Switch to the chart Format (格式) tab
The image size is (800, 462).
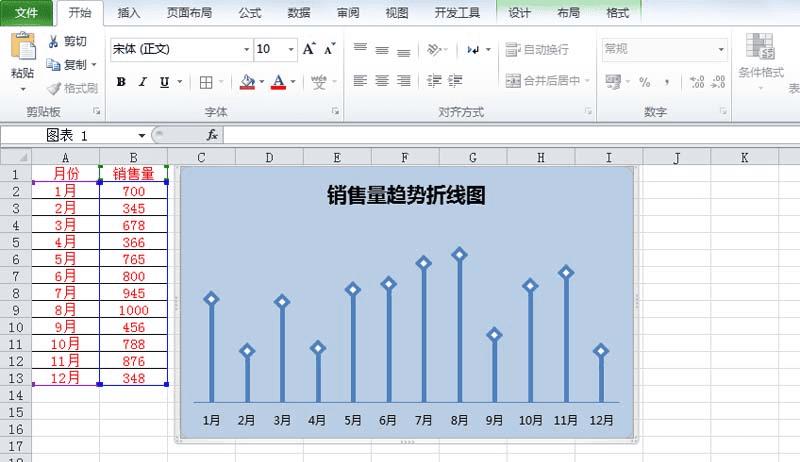(x=617, y=13)
